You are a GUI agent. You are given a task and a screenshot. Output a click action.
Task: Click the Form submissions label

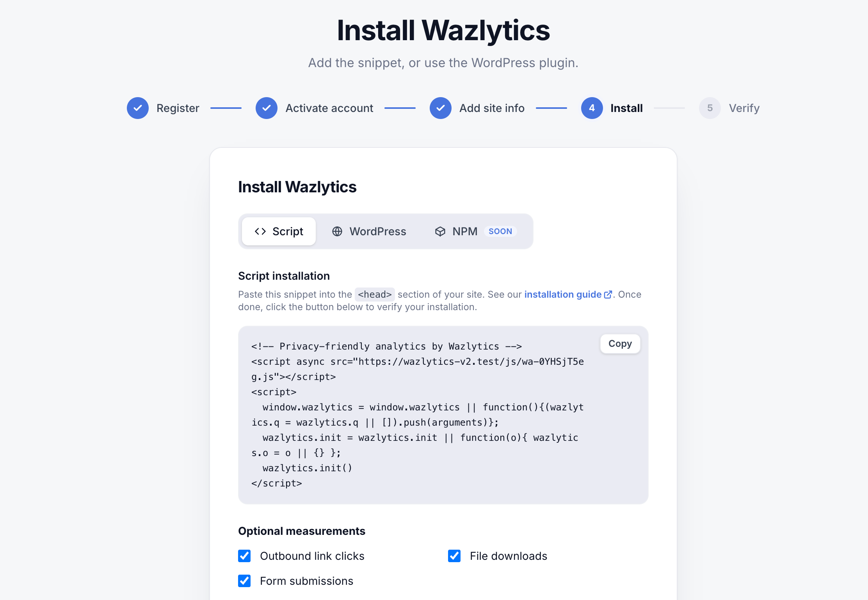[306, 581]
